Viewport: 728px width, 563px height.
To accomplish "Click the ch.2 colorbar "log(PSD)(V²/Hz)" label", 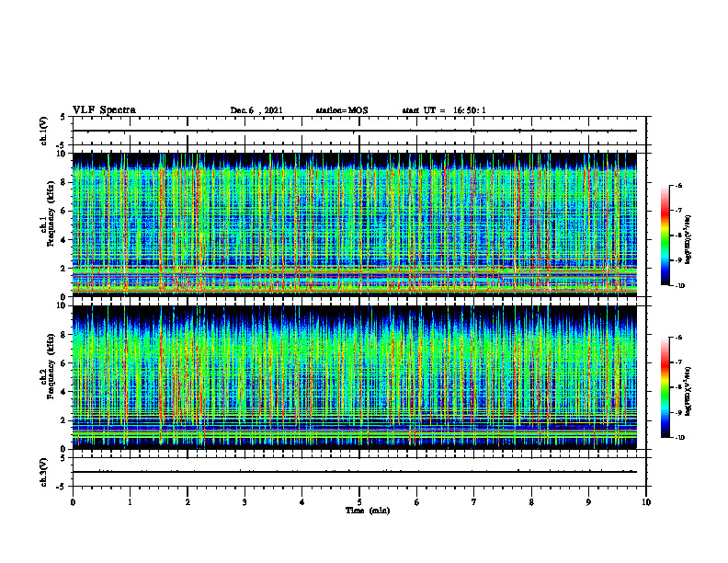I will click(x=688, y=391).
